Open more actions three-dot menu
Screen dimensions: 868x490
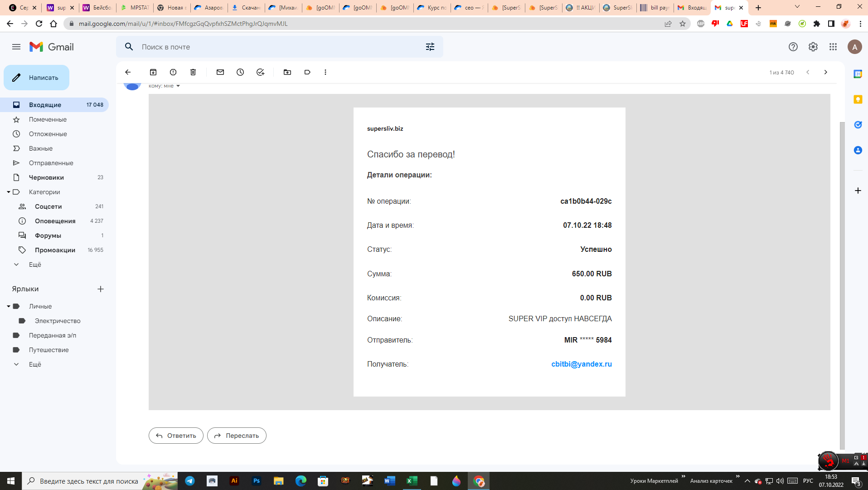coord(325,72)
